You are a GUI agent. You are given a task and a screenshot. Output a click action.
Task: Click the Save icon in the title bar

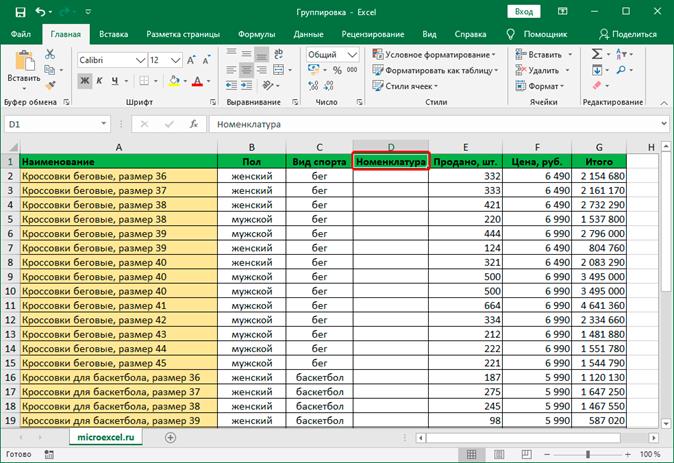(20, 12)
